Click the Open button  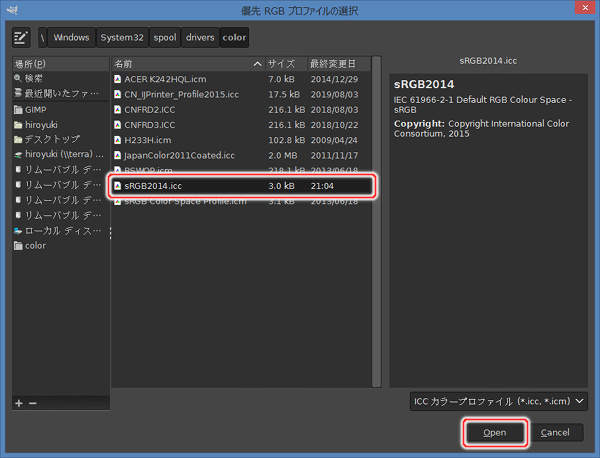tap(495, 433)
